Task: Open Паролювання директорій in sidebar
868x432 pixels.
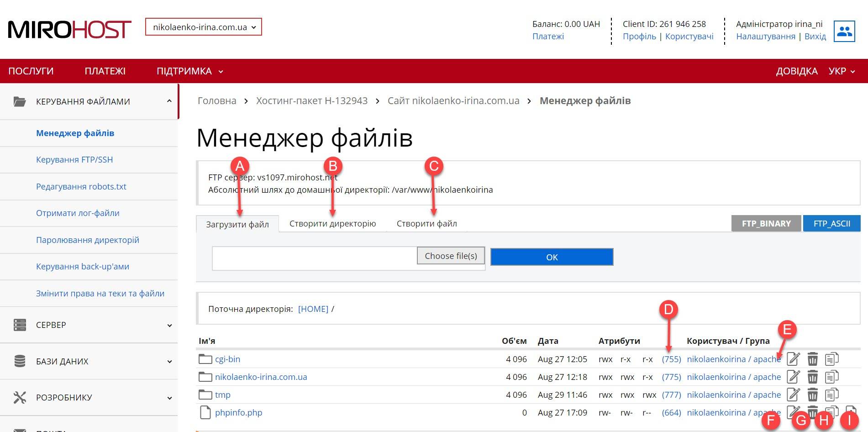Action: [x=88, y=240]
